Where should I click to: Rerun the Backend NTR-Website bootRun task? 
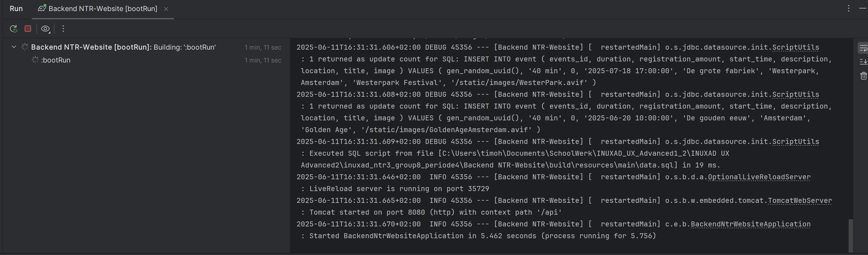[14, 29]
